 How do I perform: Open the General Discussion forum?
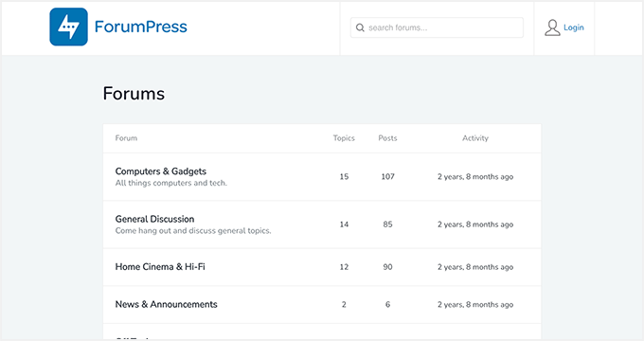coord(154,219)
